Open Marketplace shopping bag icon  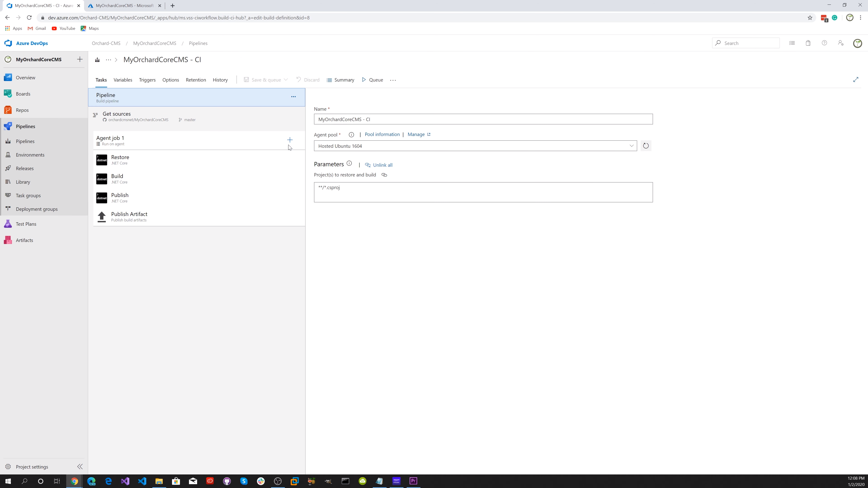(x=808, y=43)
